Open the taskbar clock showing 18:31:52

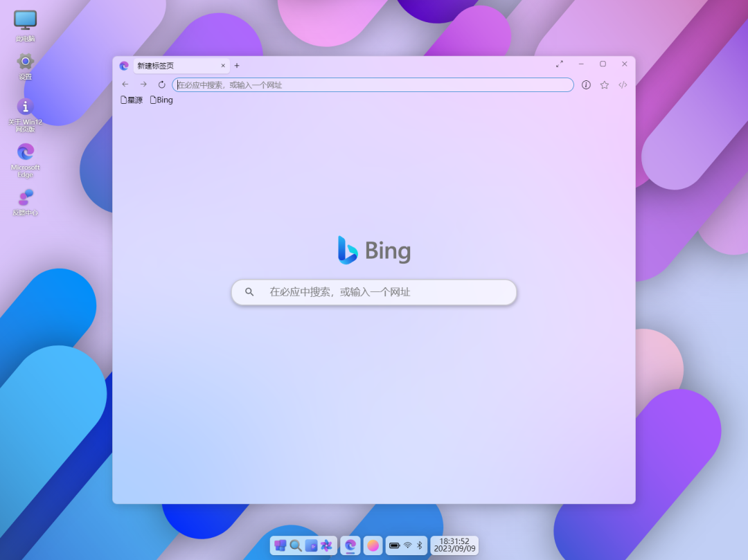[454, 545]
